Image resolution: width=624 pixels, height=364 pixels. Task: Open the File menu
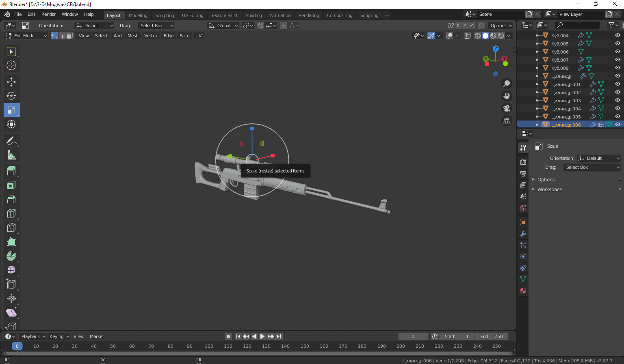(18, 14)
